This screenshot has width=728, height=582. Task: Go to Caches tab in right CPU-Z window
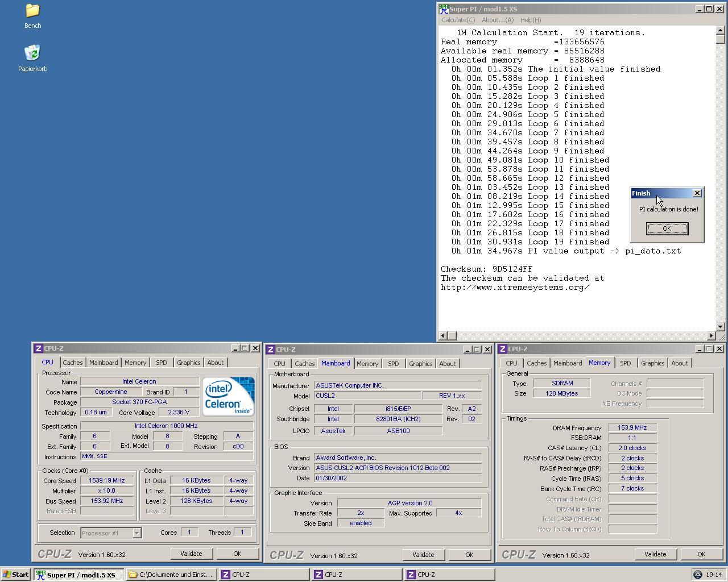537,363
